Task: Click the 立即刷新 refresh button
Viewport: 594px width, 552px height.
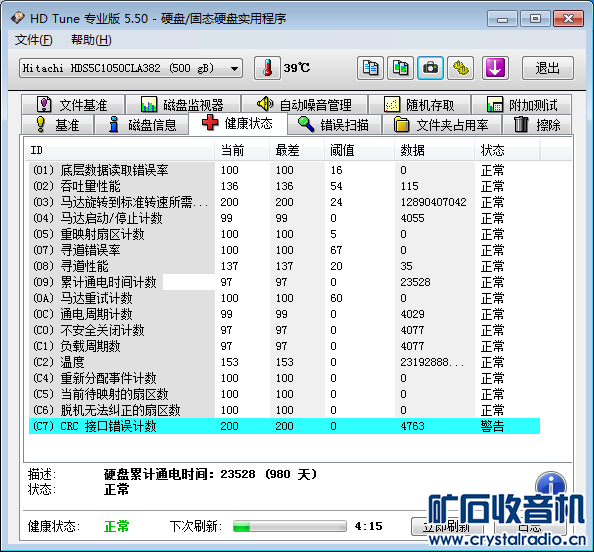Action: (446, 527)
